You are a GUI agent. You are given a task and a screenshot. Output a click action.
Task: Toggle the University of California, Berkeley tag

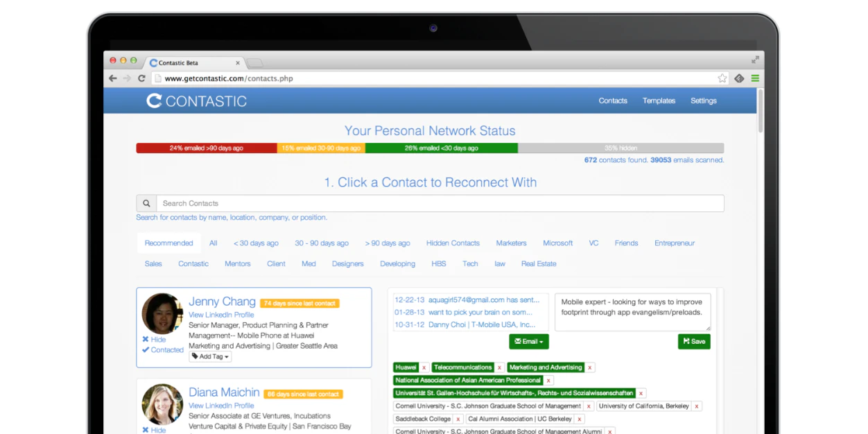coord(644,406)
